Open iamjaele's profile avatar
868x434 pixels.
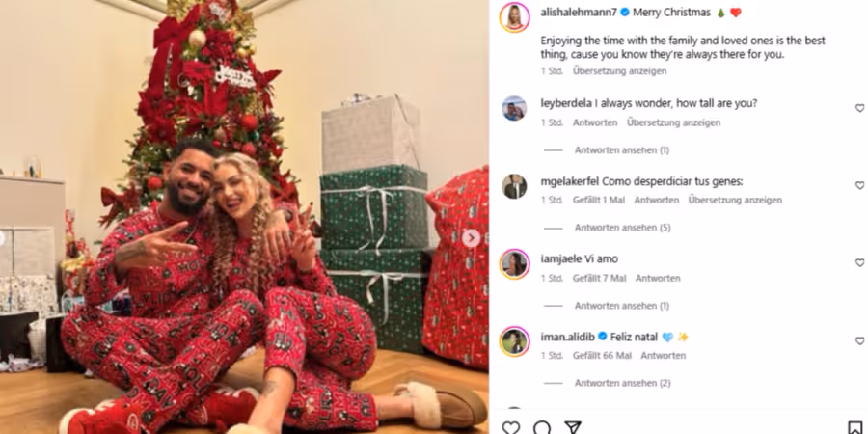[x=514, y=263]
